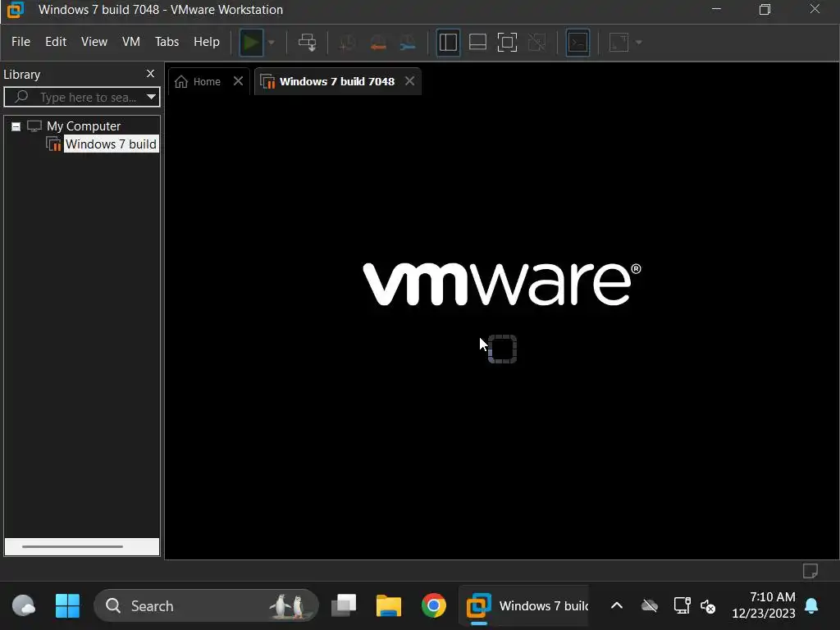Image resolution: width=840 pixels, height=630 pixels.
Task: Open the stretch display dropdown arrow
Action: [638, 43]
